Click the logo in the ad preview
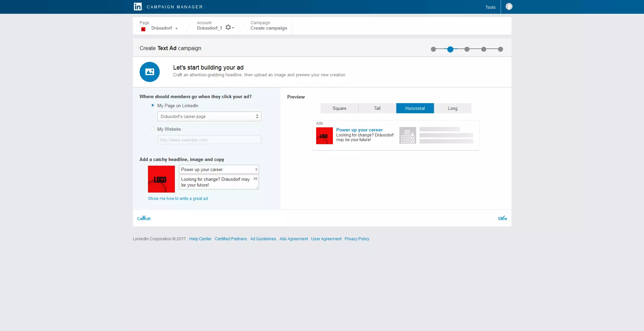Viewport: 644px width, 331px height. 325,136
